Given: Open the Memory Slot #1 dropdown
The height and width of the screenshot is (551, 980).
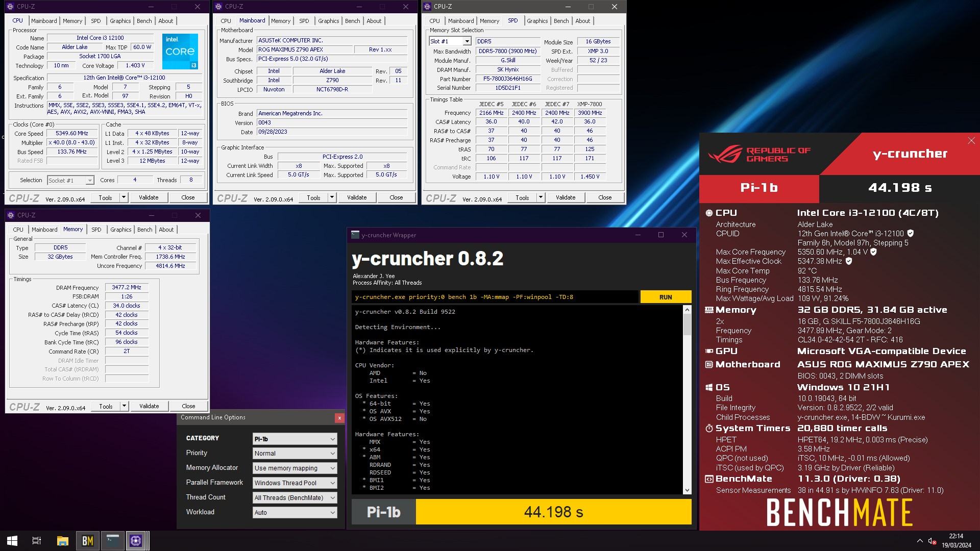Looking at the screenshot, I should click(467, 41).
